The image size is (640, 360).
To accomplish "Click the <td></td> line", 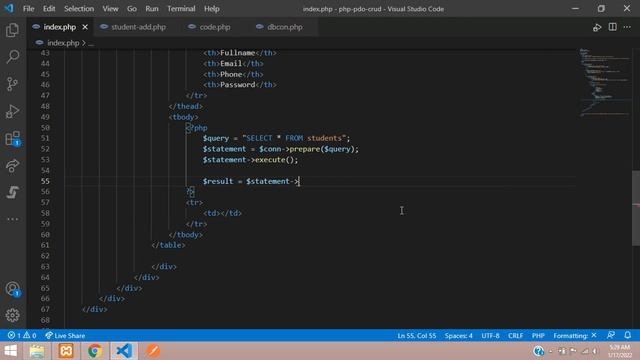I will click(222, 213).
